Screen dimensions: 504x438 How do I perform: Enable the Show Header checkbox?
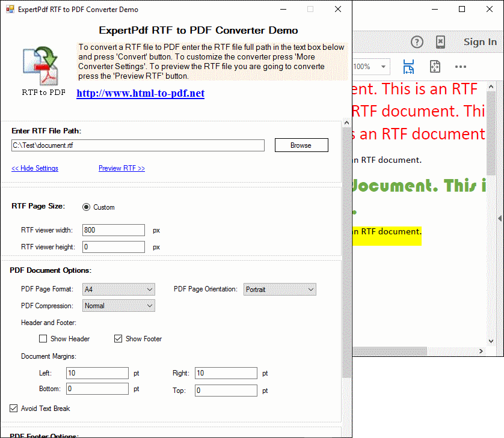(43, 338)
